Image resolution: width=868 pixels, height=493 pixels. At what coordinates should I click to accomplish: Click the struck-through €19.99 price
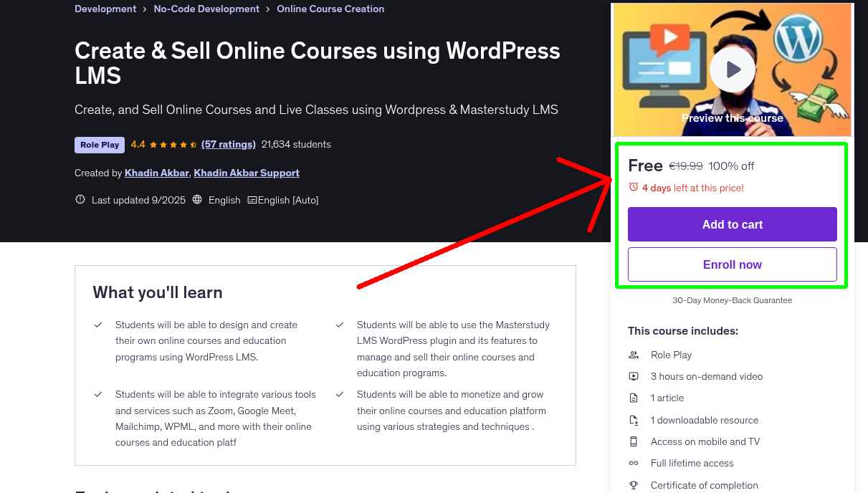(686, 166)
